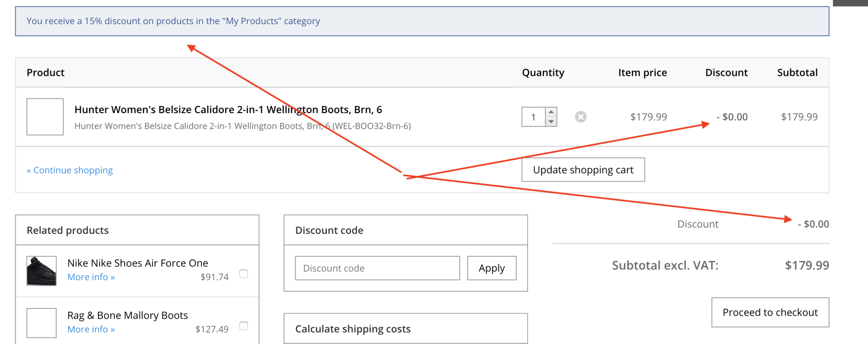Open the Hunter boots product thumbnail
Viewport: 868px width, 344px height.
(45, 117)
